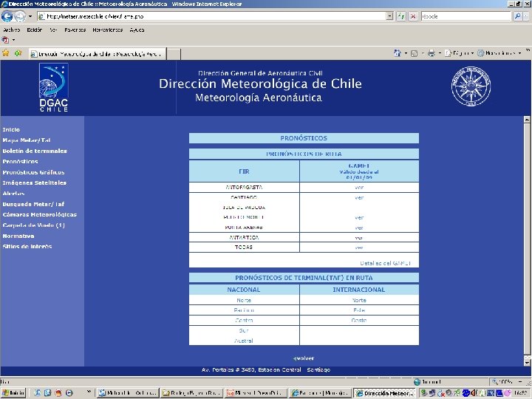Click Internacional Oeste TAF link
Image resolution: width=532 pixels, height=399 pixels.
pos(359,320)
